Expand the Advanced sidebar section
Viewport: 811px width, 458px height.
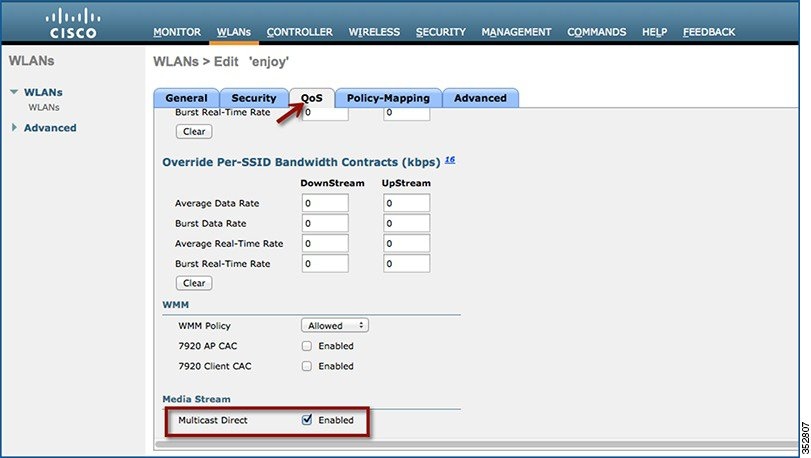14,127
